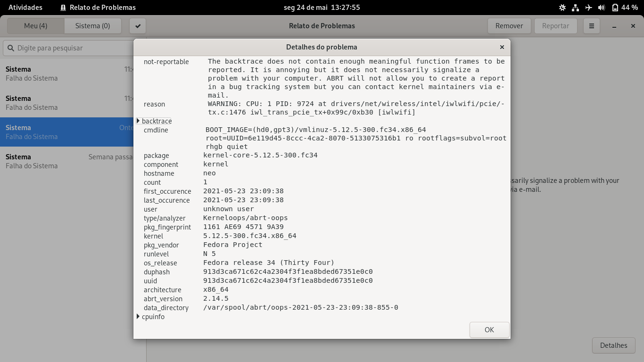The width and height of the screenshot is (644, 362).
Task: Click the architecture value x86_64
Action: click(216, 289)
